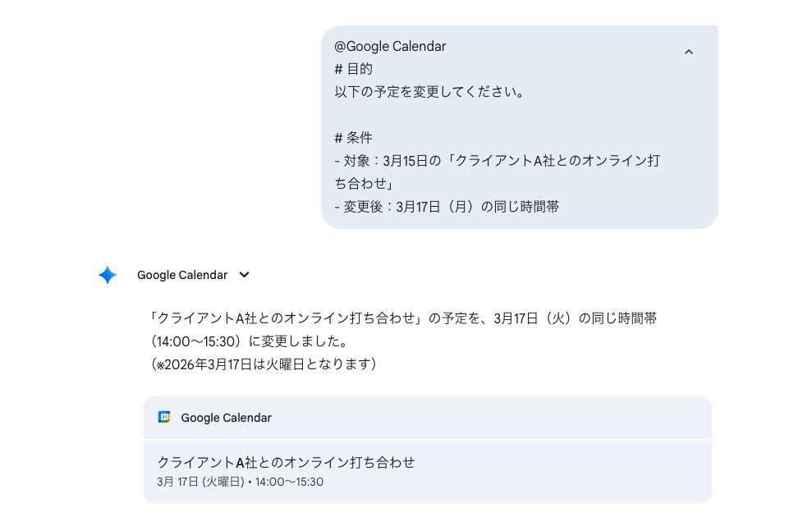Click the Google Calendar logo in the card
This screenshot has height=526, width=812.
[x=164, y=418]
